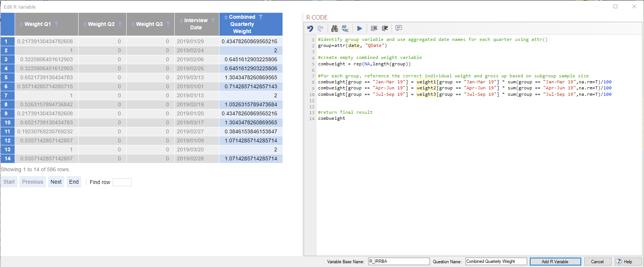Open filter for Weight Q2 column
This screenshot has height=267, width=644.
[x=120, y=24]
